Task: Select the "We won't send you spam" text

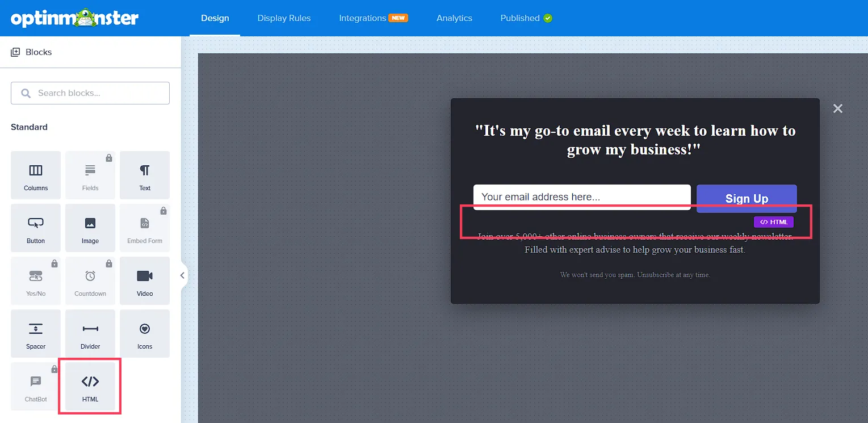Action: [635, 275]
